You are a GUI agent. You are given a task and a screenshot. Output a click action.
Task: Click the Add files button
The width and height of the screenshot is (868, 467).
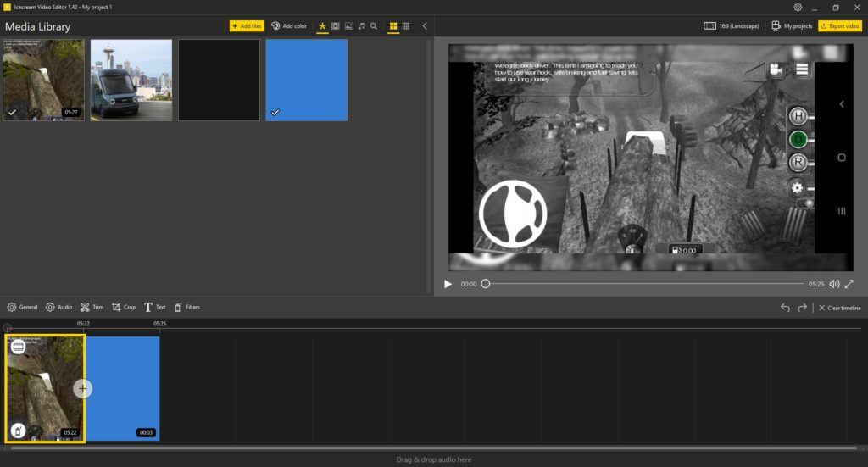point(247,26)
